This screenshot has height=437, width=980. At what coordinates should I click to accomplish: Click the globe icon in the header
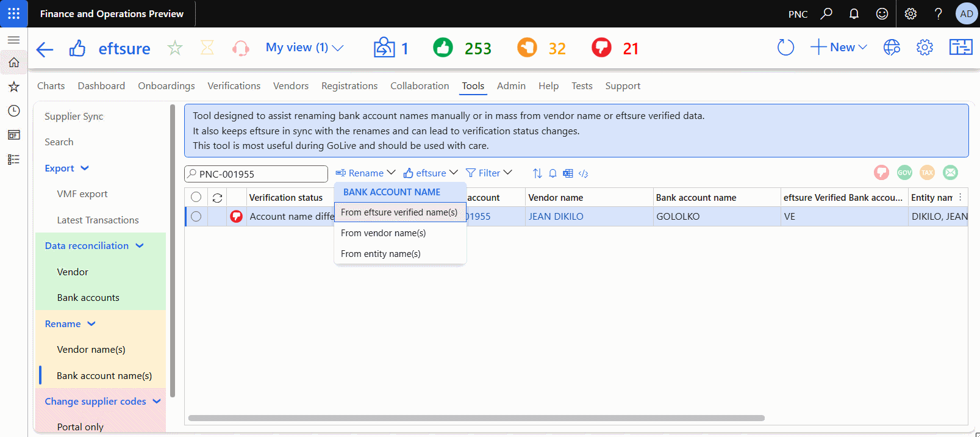tap(892, 47)
